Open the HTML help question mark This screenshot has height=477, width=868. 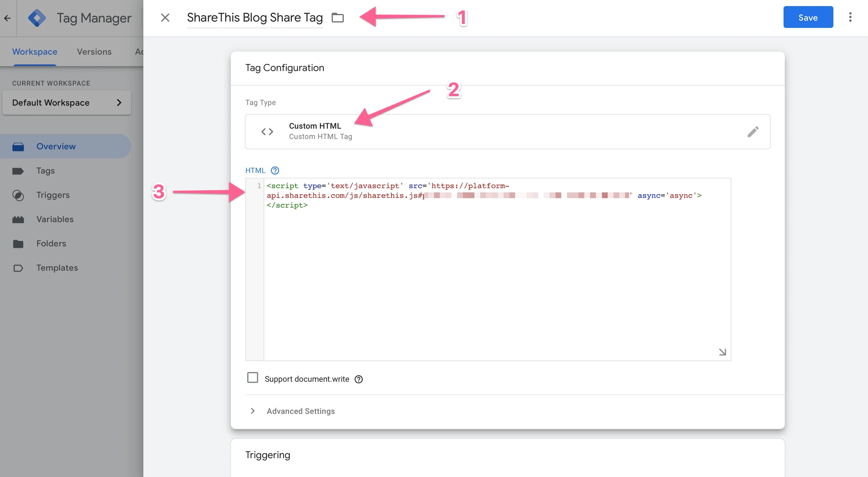pos(275,171)
